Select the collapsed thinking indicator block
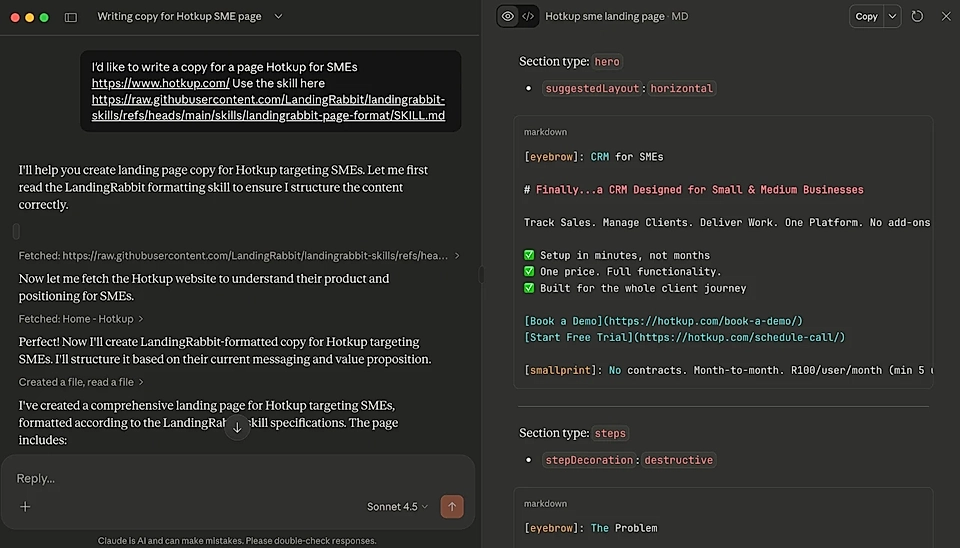 tap(17, 231)
